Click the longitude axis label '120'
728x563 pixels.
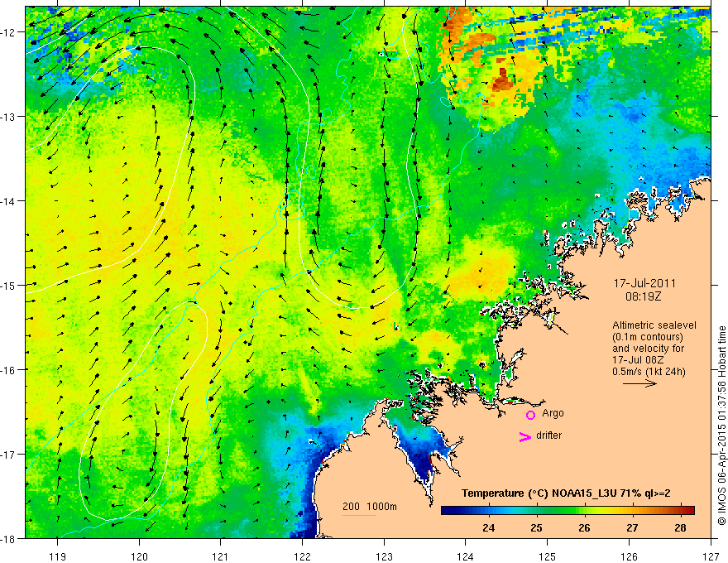click(x=139, y=556)
